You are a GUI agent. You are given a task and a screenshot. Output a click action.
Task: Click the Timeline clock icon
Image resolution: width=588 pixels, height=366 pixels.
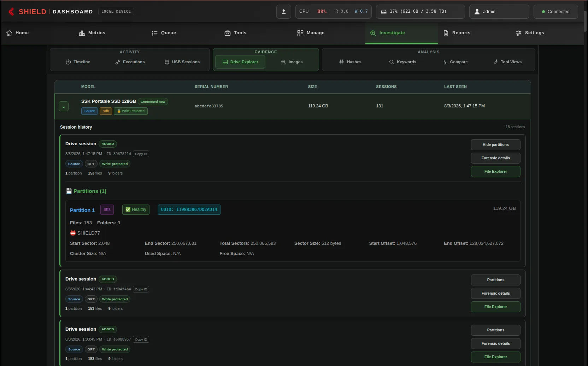pos(68,62)
